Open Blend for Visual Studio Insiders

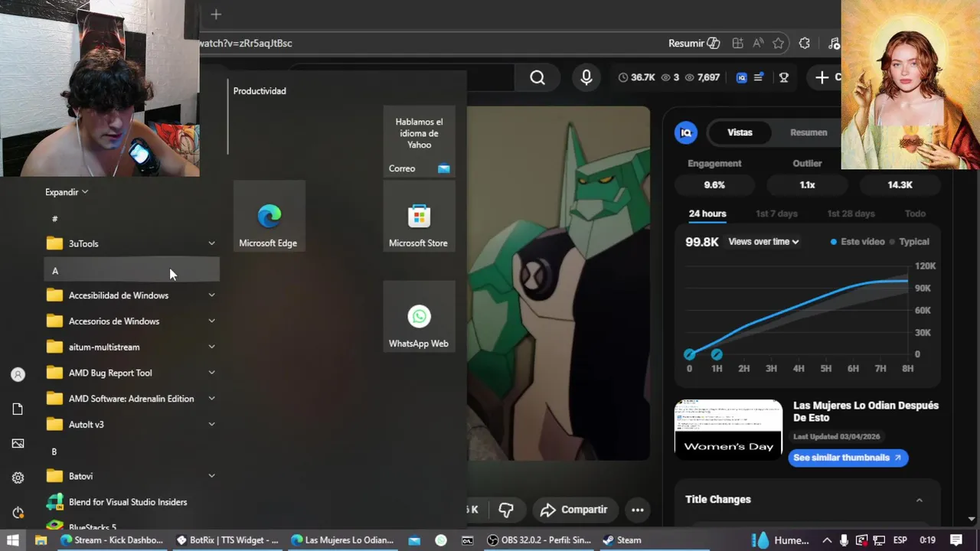132,502
